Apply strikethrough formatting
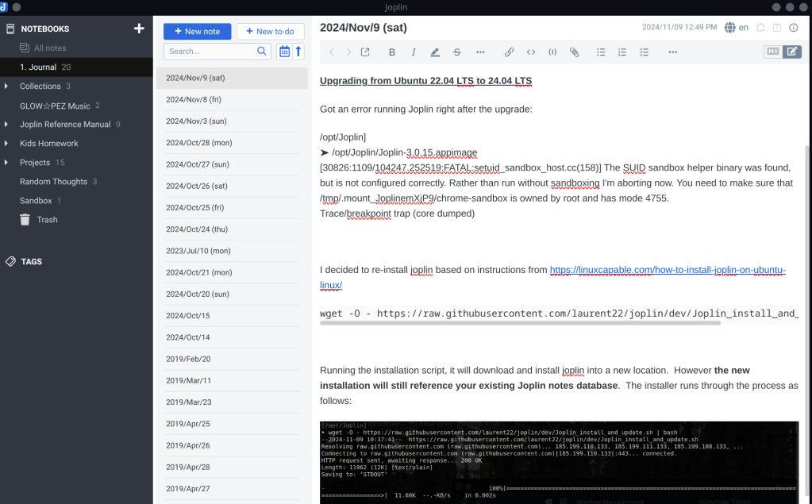812x504 pixels. 456,52
